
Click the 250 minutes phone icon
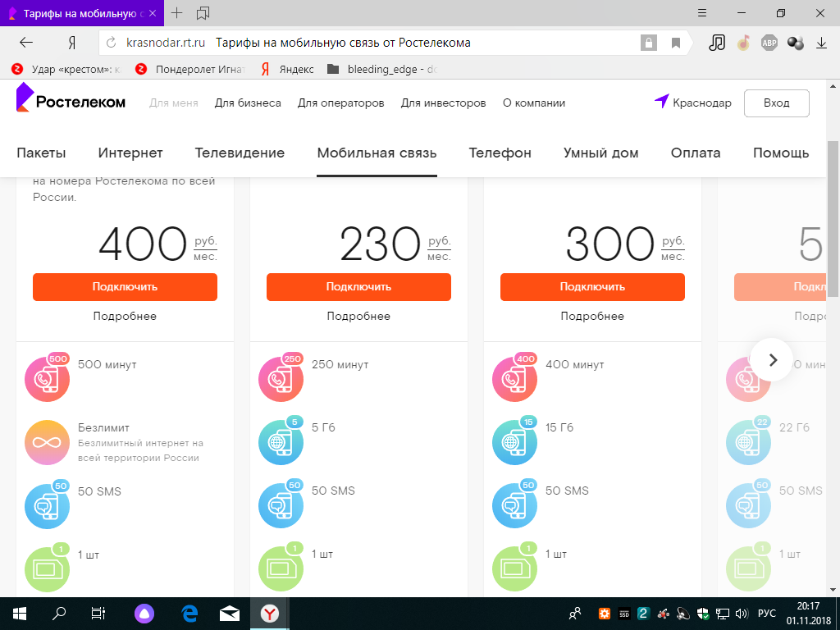point(281,377)
